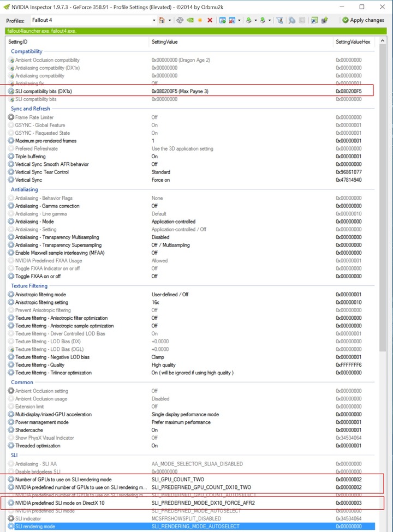The width and height of the screenshot is (393, 532).
Task: Click the last toolbar icon before Apply changes
Action: coord(324,20)
